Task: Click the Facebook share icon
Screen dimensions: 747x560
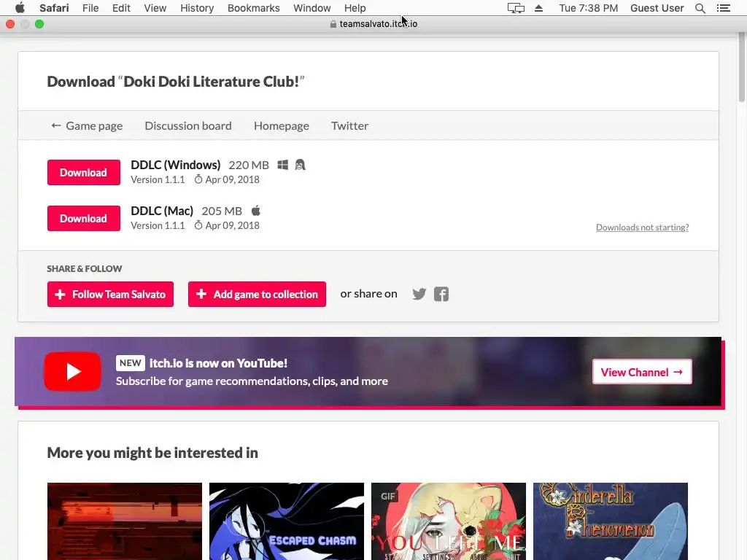Action: click(x=441, y=295)
